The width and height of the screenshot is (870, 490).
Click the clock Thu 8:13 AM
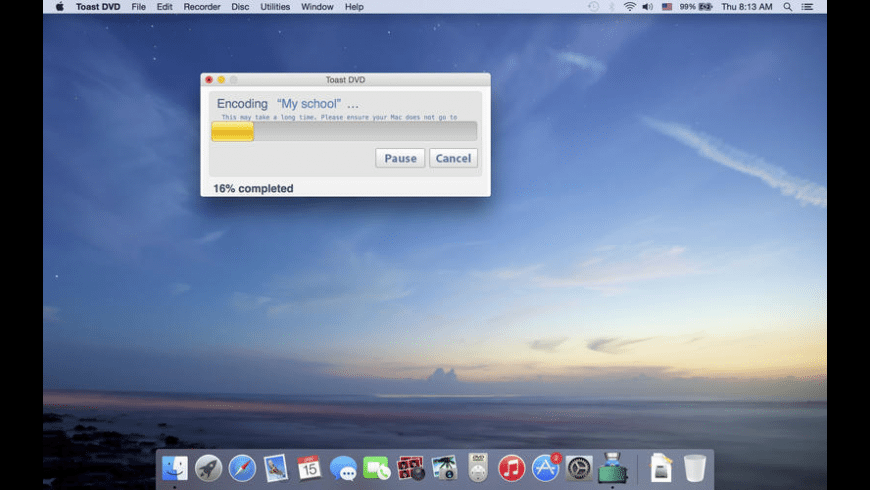tap(747, 7)
